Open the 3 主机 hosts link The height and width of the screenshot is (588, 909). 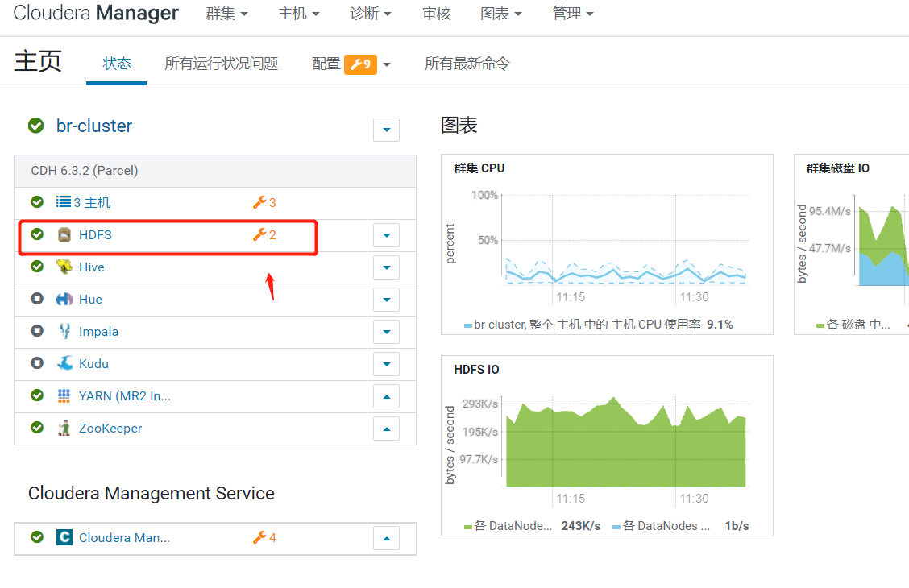pyautogui.click(x=92, y=202)
